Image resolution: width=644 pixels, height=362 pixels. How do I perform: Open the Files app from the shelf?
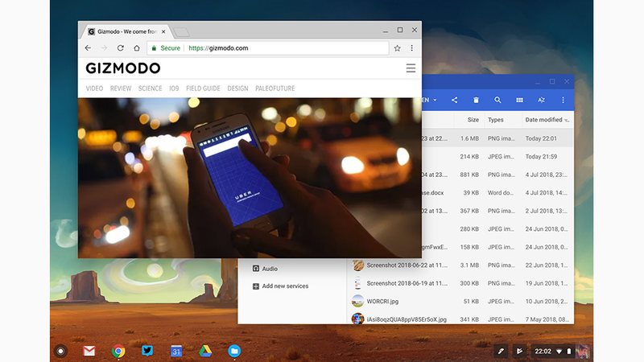point(234,351)
